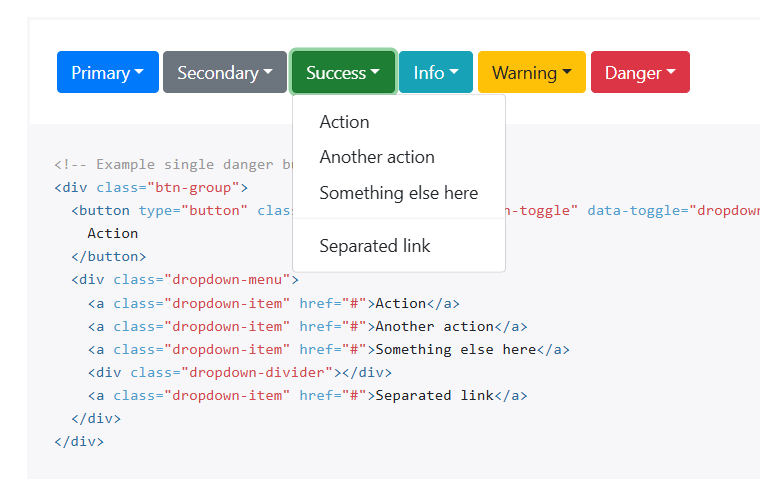This screenshot has height=479, width=760.
Task: Click the closing </button> tag line
Action: click(x=109, y=256)
